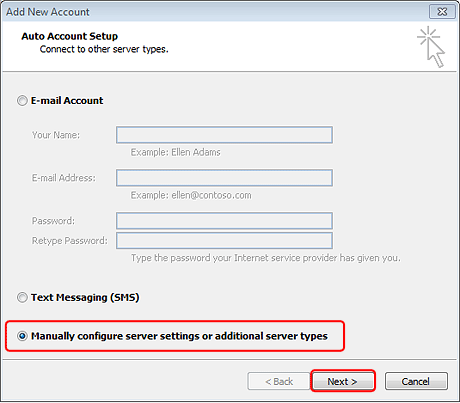Click the Retype Password field
The height and width of the screenshot is (403, 460).
tap(224, 241)
